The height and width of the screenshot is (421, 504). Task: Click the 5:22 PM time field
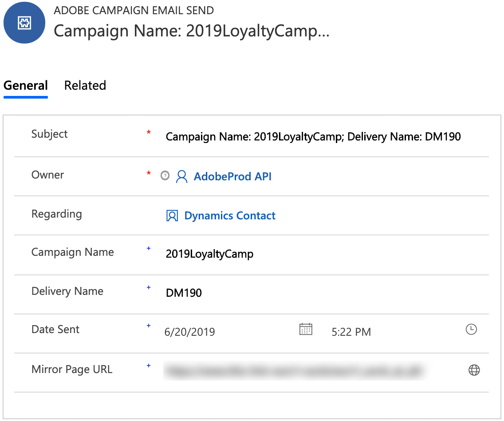click(x=351, y=332)
